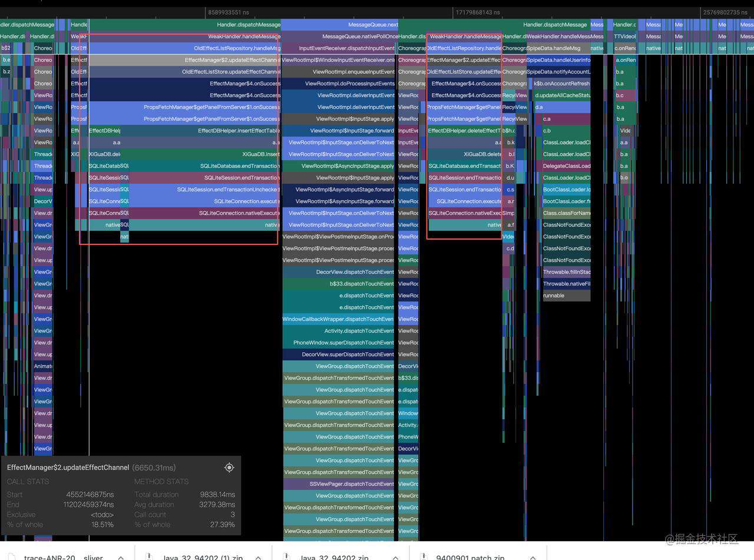This screenshot has width=754, height=560.
Task: Select the ViewRootImpl.enqueueInputEvent frame
Action: point(339,72)
